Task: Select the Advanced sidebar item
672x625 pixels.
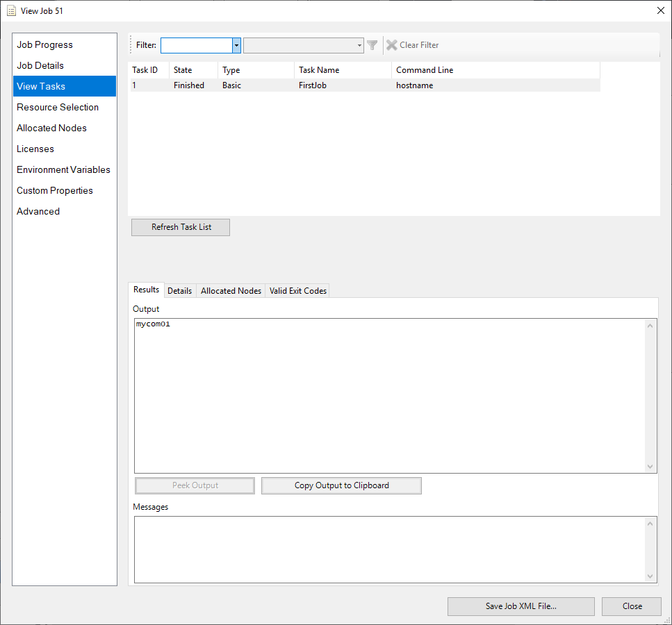Action: point(38,211)
